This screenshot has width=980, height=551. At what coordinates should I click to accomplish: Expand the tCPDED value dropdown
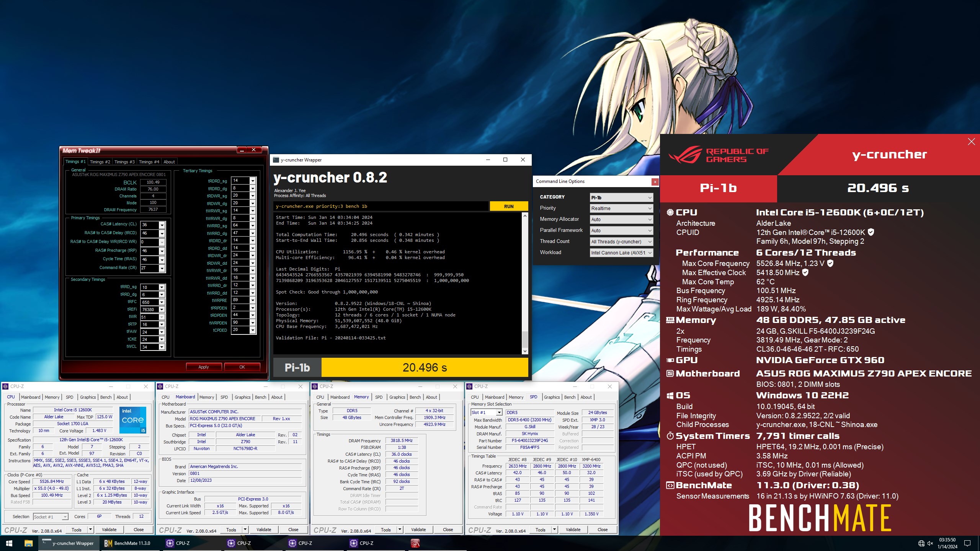(253, 330)
